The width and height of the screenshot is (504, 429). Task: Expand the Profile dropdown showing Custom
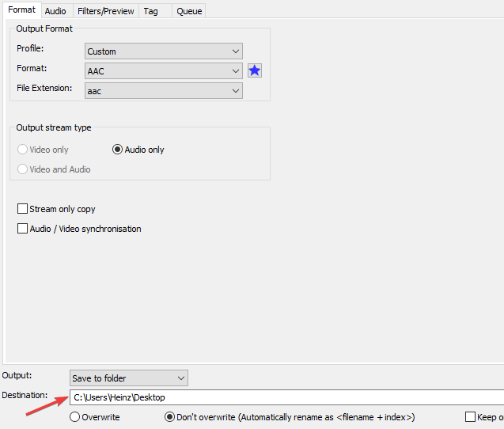point(163,51)
